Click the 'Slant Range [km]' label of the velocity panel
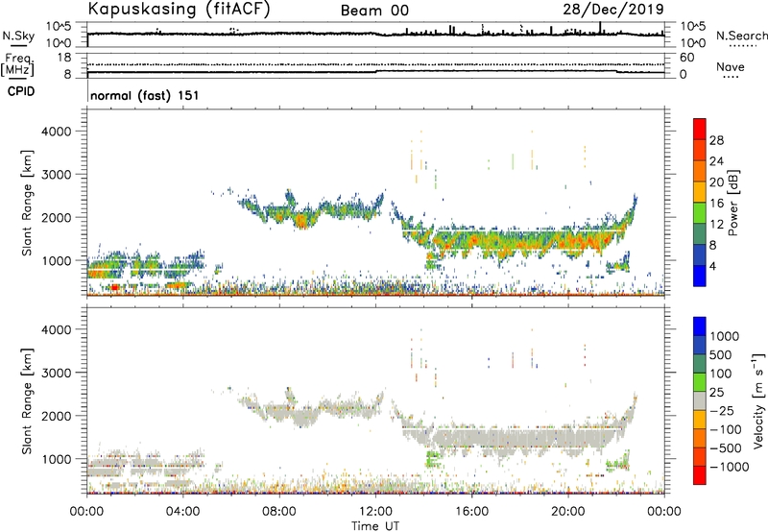This screenshot has width=768, height=532. [27, 401]
